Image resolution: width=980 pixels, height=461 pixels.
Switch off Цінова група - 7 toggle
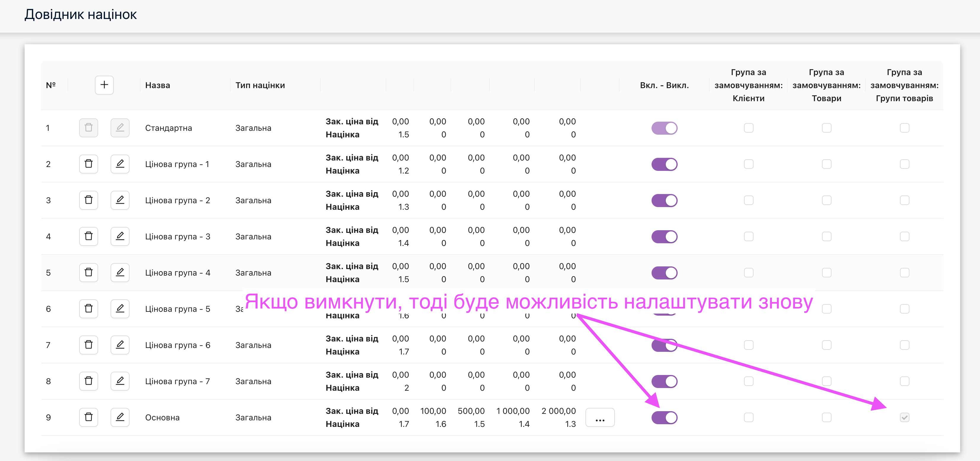click(664, 381)
